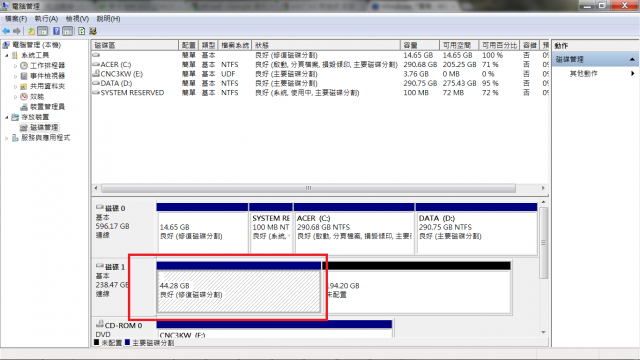This screenshot has width=640, height=360.
Task: Open the 檢視(V) menu
Action: pos(77,19)
